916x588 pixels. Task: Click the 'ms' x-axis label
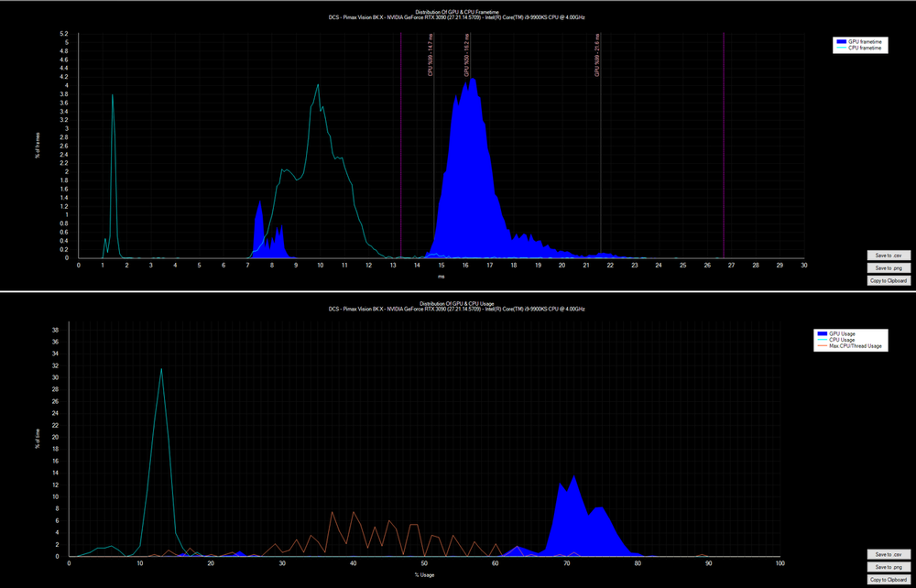point(442,277)
